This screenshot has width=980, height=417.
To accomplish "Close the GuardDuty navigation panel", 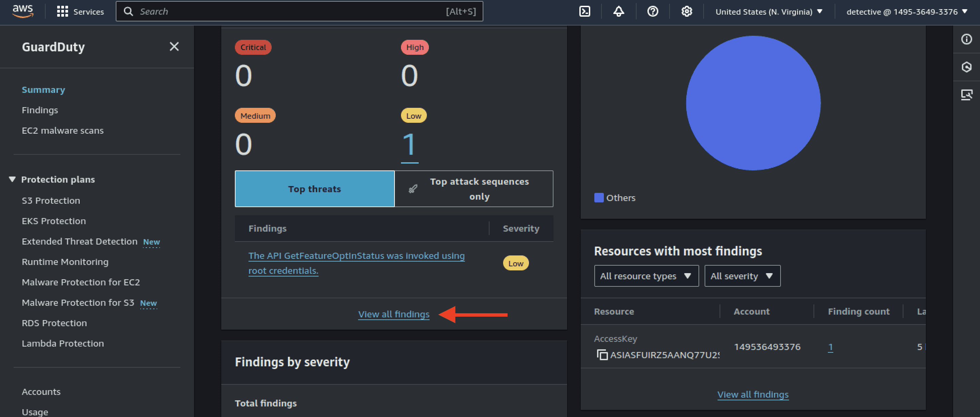I will (x=174, y=46).
